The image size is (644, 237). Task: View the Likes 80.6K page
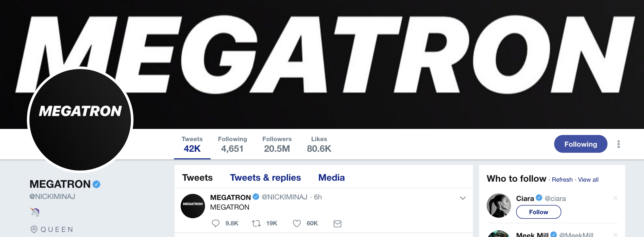[319, 144]
